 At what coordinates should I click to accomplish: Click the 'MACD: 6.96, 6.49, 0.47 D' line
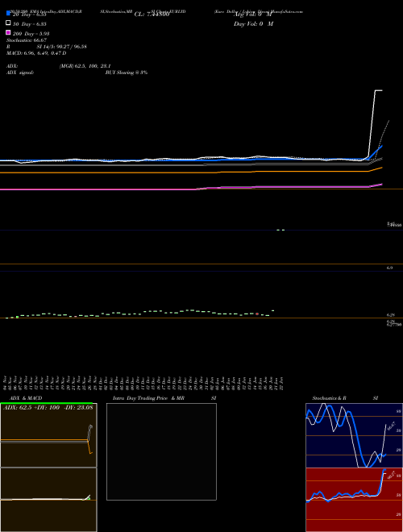36,53
